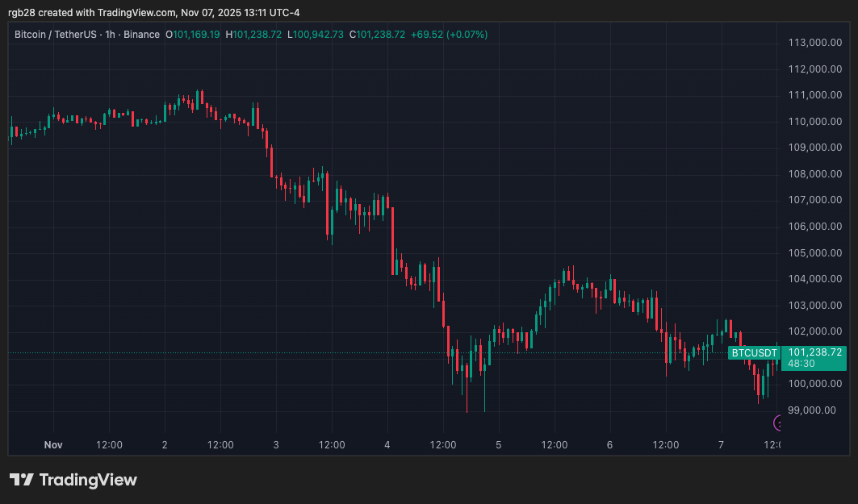858x504 pixels.
Task: Click the high value H101,238.72 in the legend
Action: click(x=253, y=35)
